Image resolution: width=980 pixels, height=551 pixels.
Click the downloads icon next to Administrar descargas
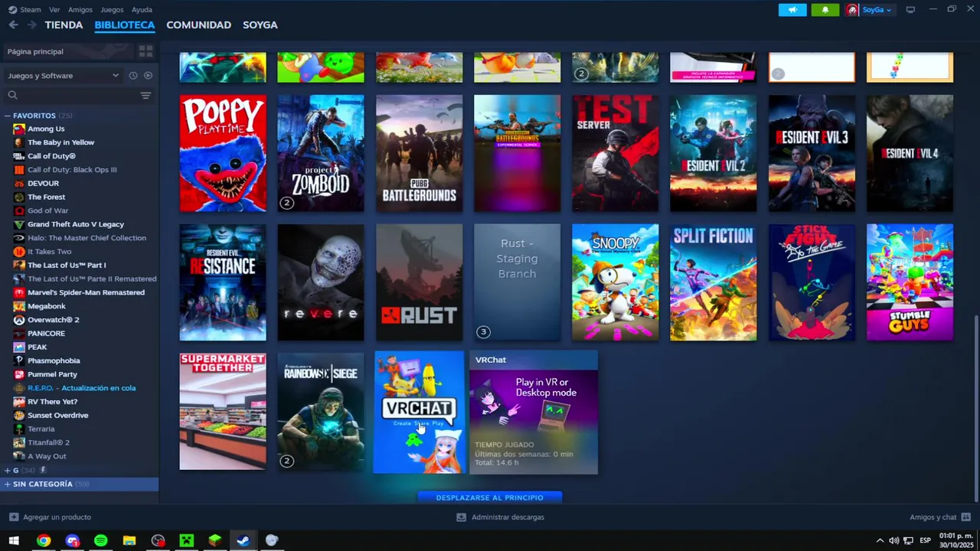click(461, 517)
